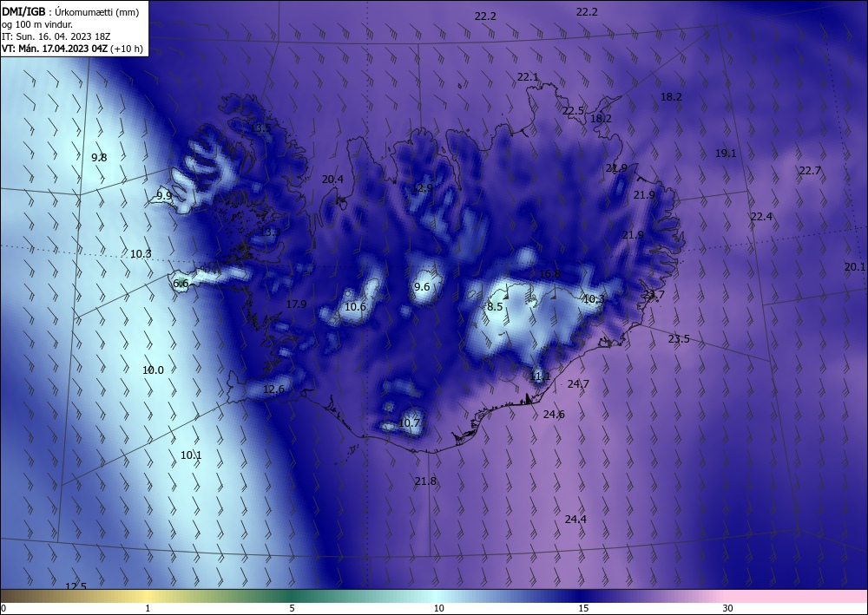Click the map value 10.1
Viewport: 868px width, 615px height.
191,455
